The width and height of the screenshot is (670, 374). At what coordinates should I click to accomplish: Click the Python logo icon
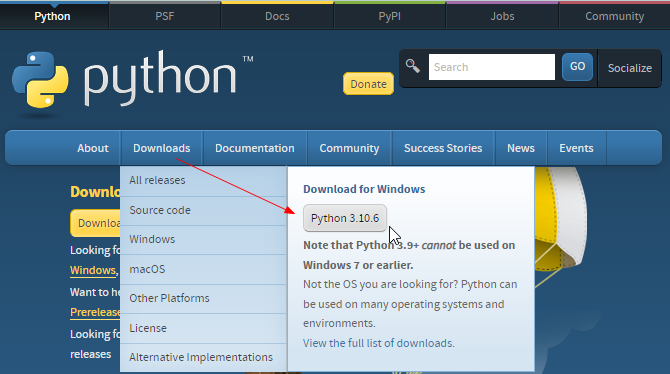tap(40, 80)
